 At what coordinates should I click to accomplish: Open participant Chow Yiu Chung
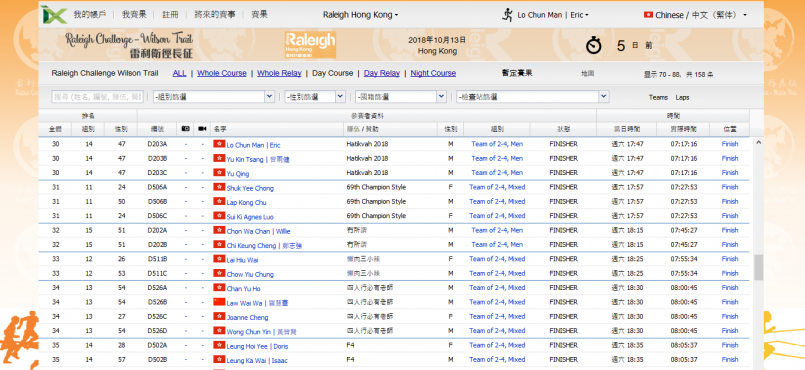tap(250, 275)
